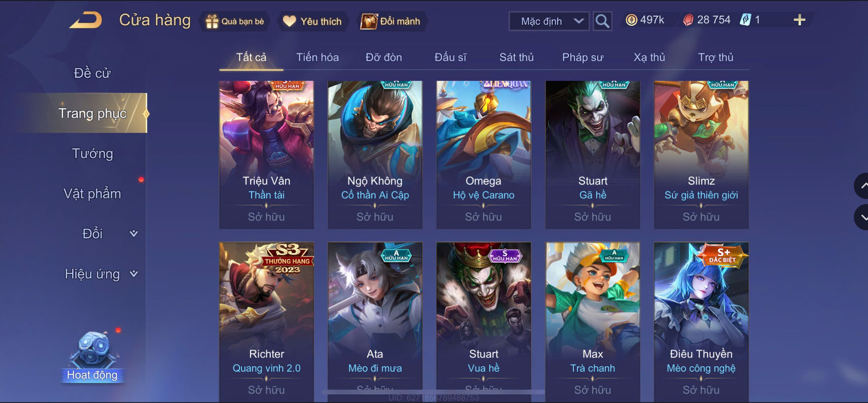Select Tướng in the sidebar

tap(92, 154)
